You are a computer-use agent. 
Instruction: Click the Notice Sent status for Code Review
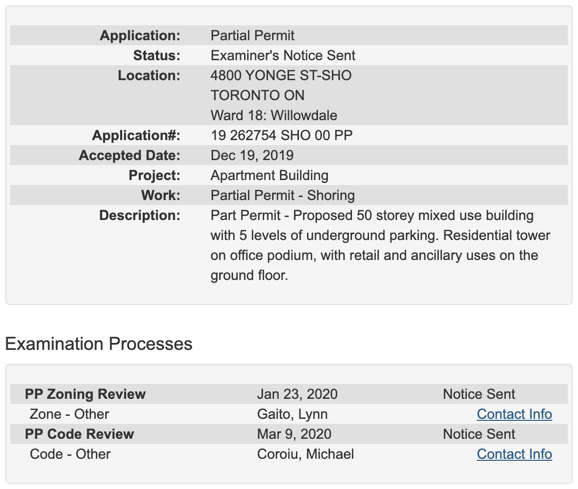479,434
